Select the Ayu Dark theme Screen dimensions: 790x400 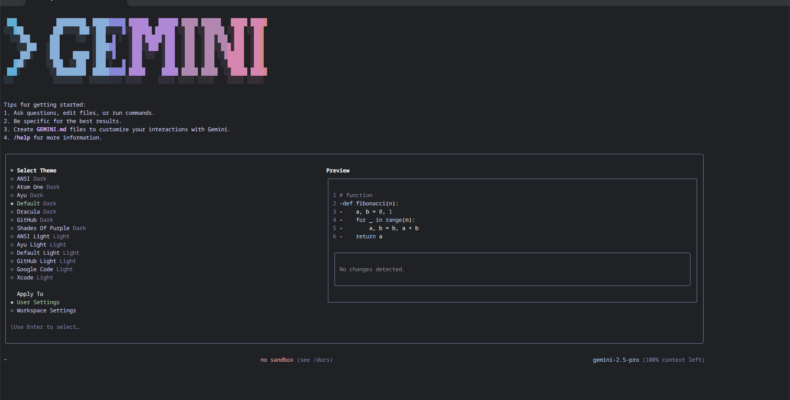[x=27, y=195]
